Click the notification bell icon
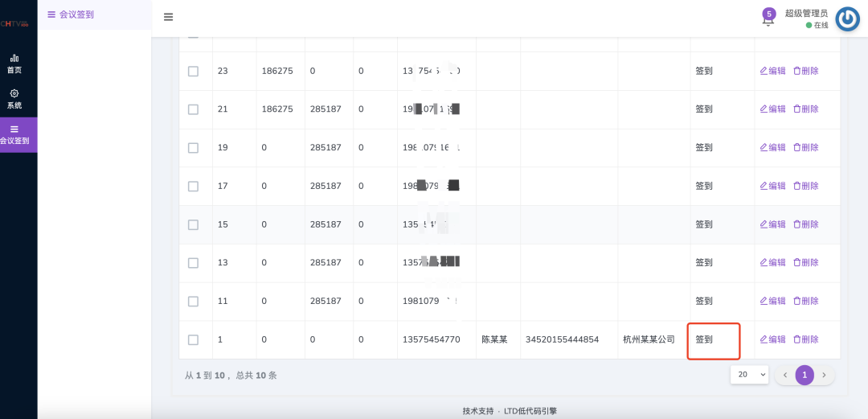Viewport: 868px width, 419px height. (768, 20)
